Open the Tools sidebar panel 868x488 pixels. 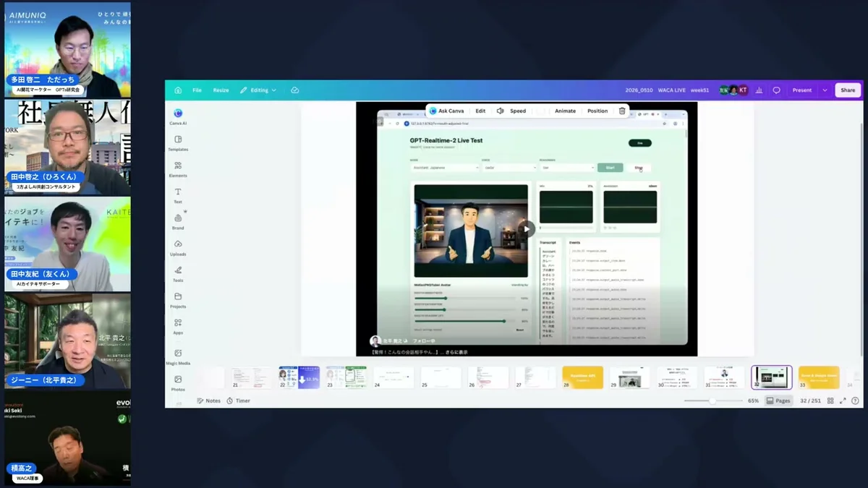178,274
